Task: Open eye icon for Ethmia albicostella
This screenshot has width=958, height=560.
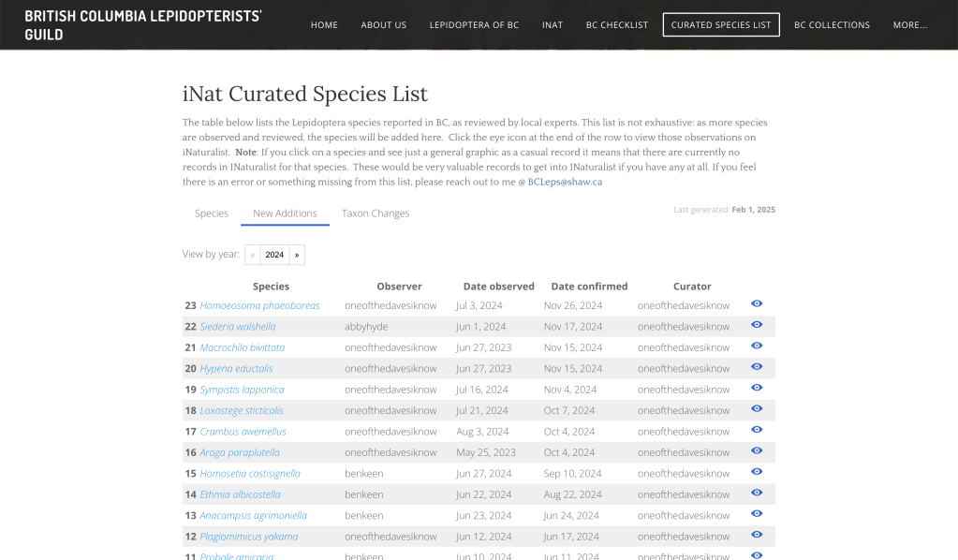Action: pos(757,493)
